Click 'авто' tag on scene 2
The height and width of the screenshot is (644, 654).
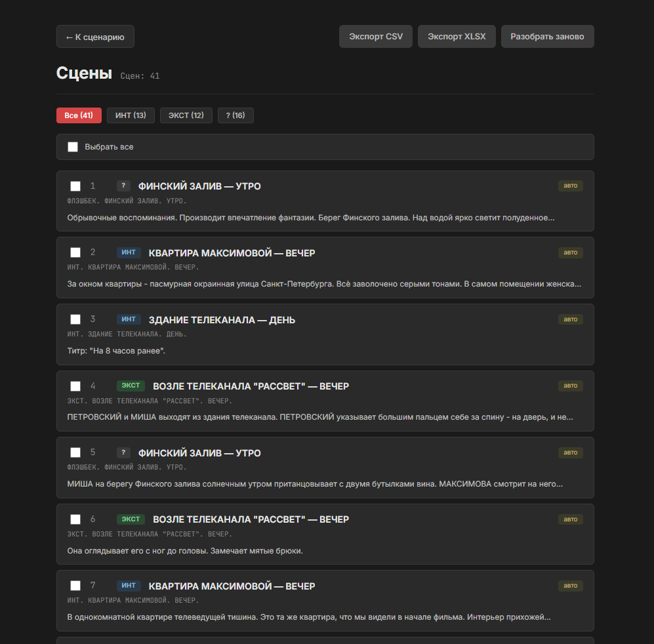pyautogui.click(x=570, y=252)
